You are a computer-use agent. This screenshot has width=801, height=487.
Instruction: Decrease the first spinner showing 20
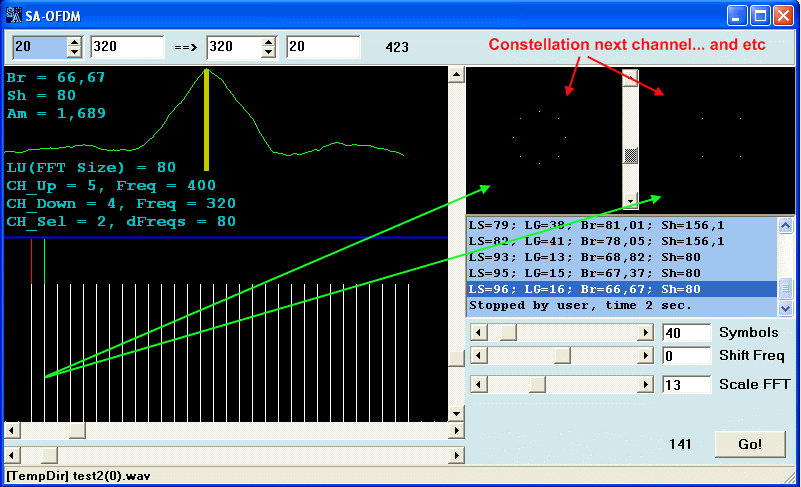(x=74, y=52)
